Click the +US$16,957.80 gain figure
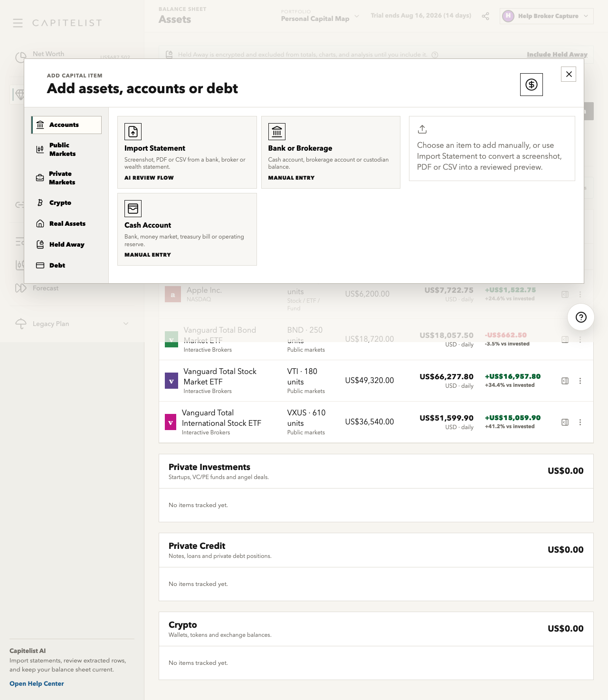Screen dimensions: 608x700 click(x=513, y=376)
